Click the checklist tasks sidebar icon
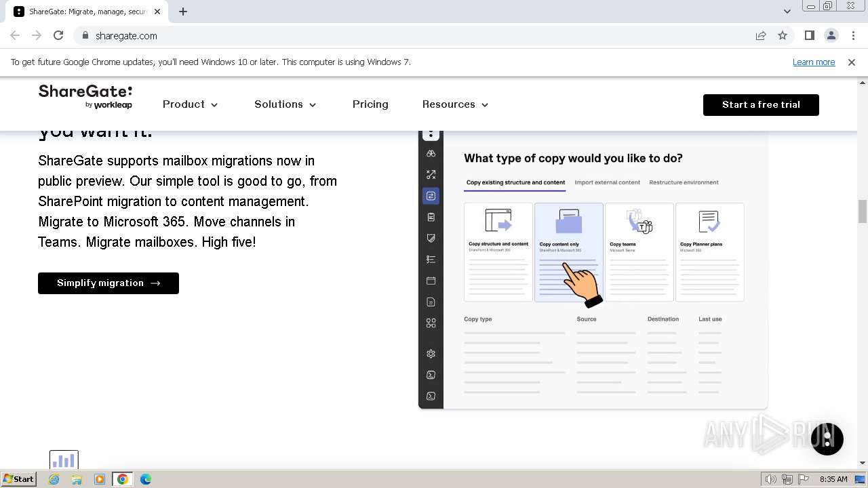868x488 pixels. (431, 260)
